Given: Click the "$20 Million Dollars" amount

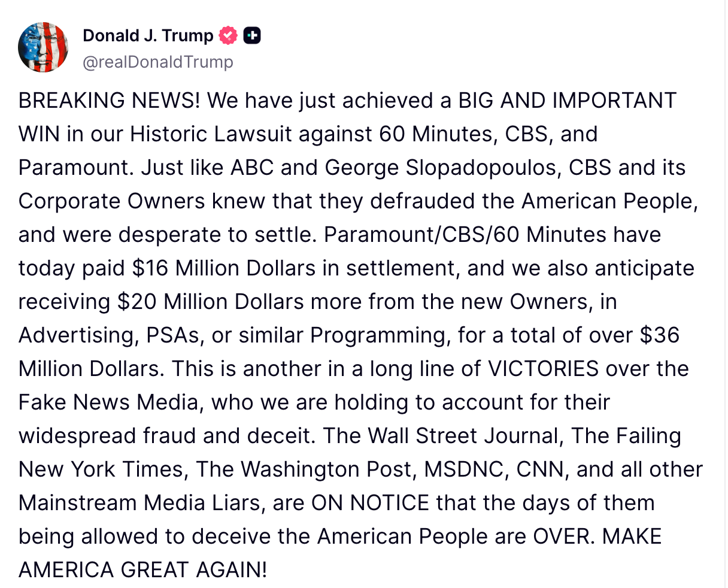Looking at the screenshot, I should click(x=211, y=302).
